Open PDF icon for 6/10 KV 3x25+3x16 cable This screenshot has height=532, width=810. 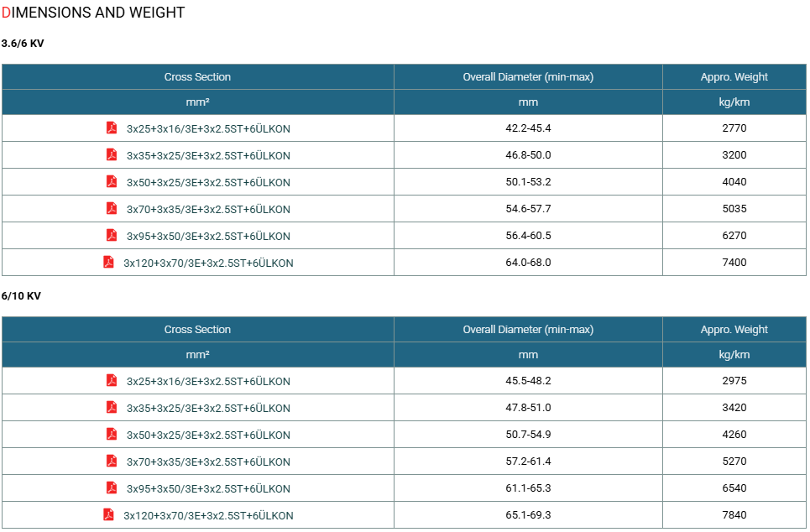pyautogui.click(x=112, y=380)
